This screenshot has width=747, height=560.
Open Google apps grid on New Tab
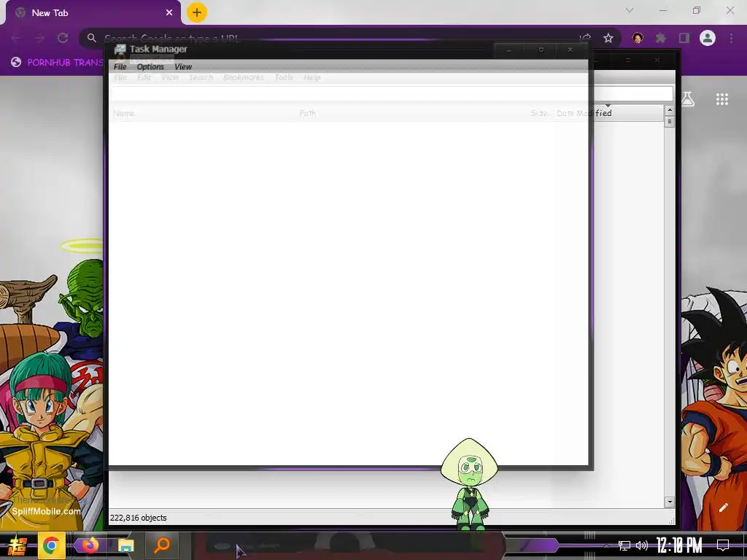point(722,99)
